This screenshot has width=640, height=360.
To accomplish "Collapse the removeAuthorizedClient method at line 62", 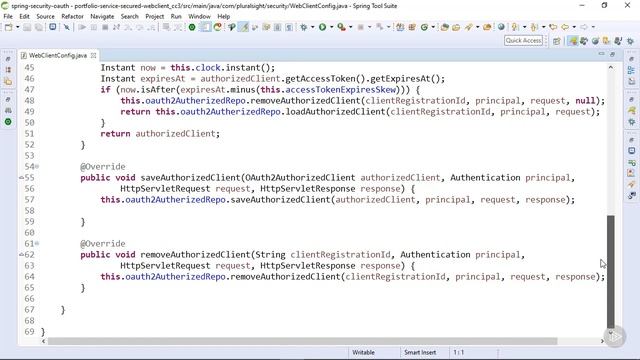I will pyautogui.click(x=21, y=254).
